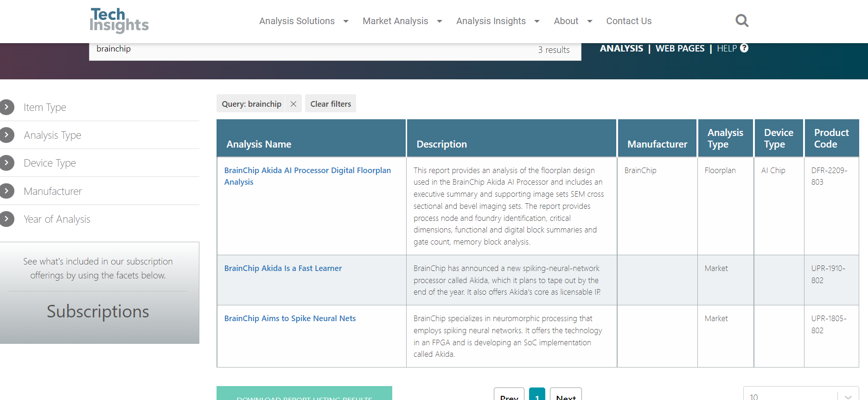Image resolution: width=868 pixels, height=400 pixels.
Task: Click the Clear filters button
Action: click(331, 104)
